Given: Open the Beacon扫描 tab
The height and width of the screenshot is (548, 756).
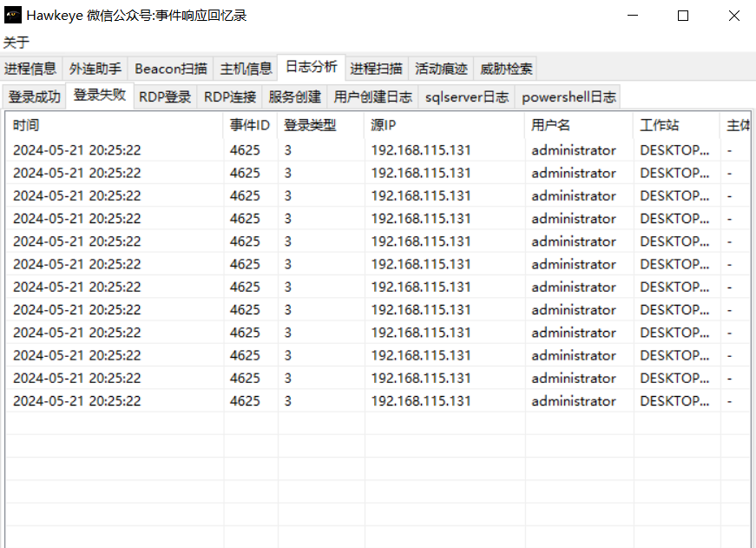Looking at the screenshot, I should pos(171,69).
